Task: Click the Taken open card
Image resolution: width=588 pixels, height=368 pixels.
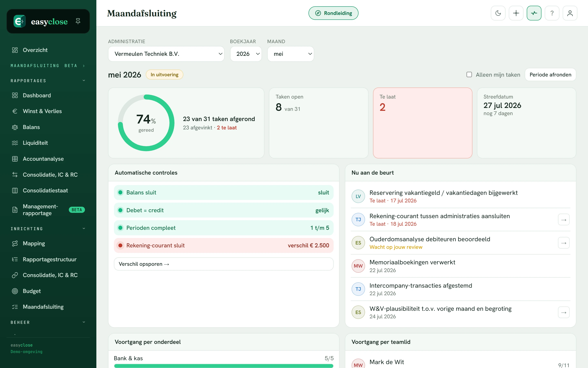Action: click(x=318, y=123)
